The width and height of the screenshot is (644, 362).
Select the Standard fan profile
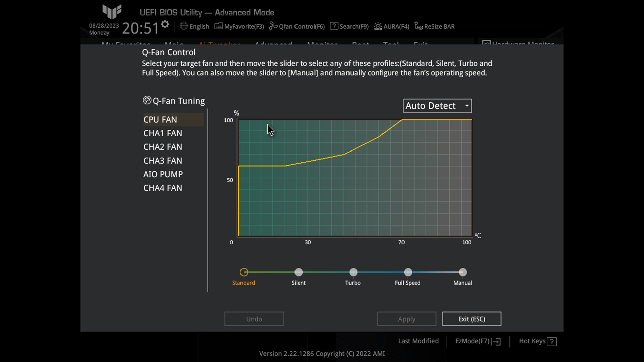244,272
